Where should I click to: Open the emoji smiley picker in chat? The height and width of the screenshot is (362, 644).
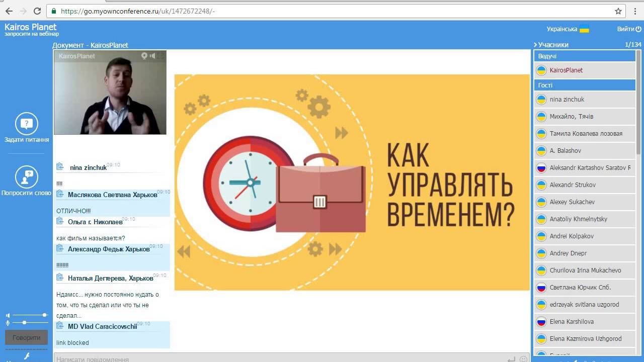pyautogui.click(x=523, y=359)
